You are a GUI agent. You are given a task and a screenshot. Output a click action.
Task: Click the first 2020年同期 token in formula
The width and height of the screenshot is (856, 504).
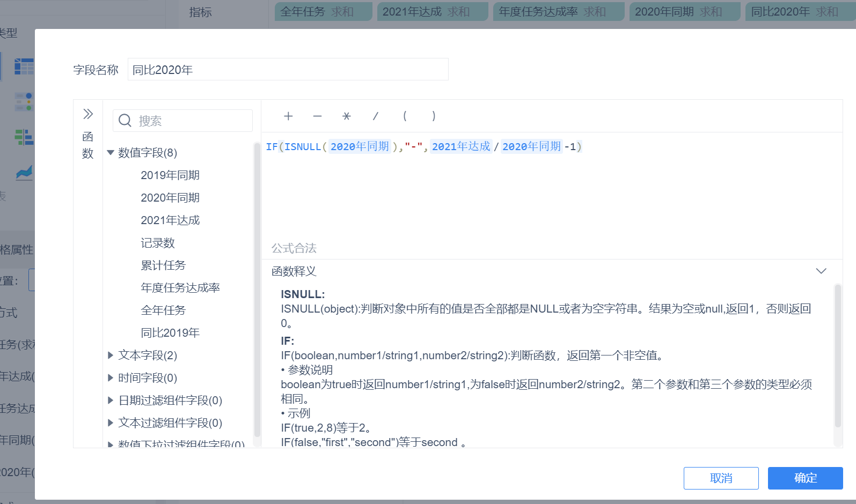360,146
